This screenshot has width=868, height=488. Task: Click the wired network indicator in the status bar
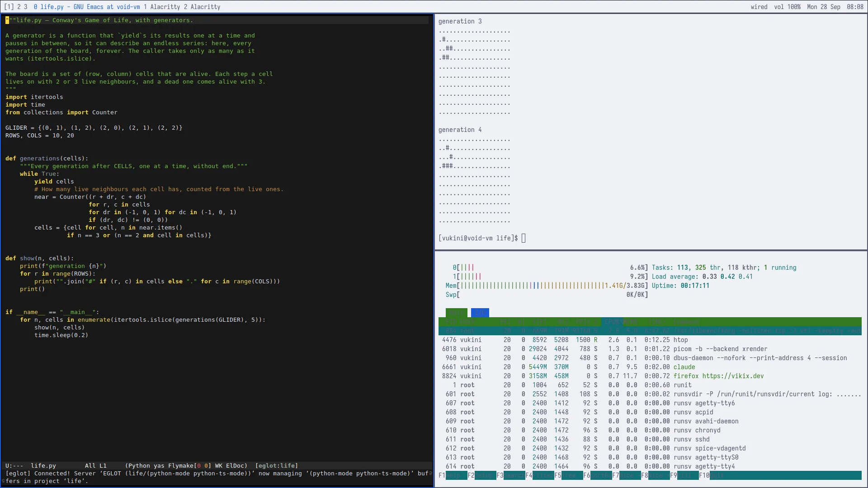759,7
